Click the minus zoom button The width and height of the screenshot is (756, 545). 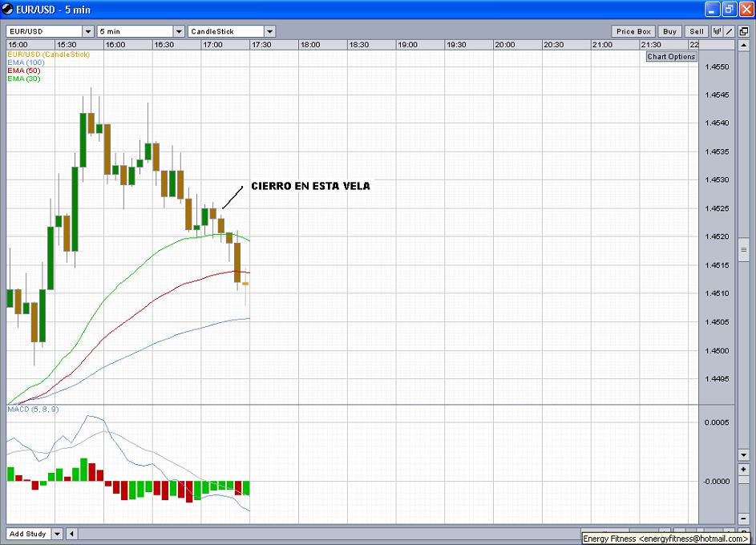[x=744, y=519]
